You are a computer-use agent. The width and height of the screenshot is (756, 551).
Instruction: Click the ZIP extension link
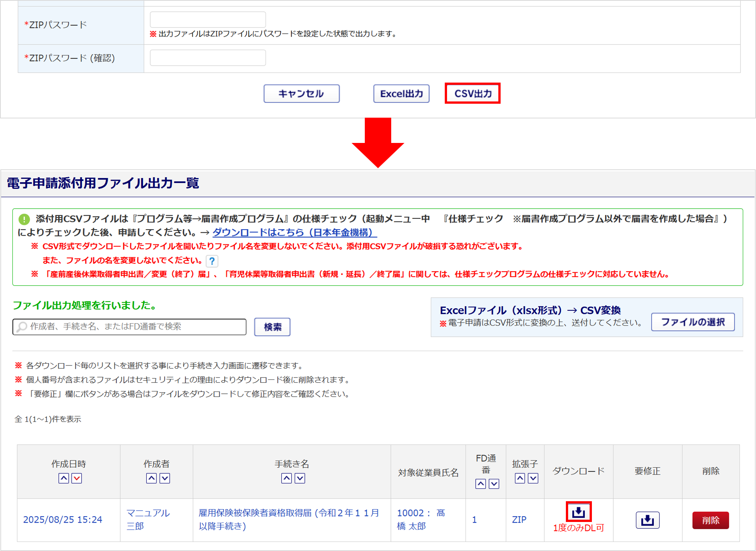coord(519,520)
